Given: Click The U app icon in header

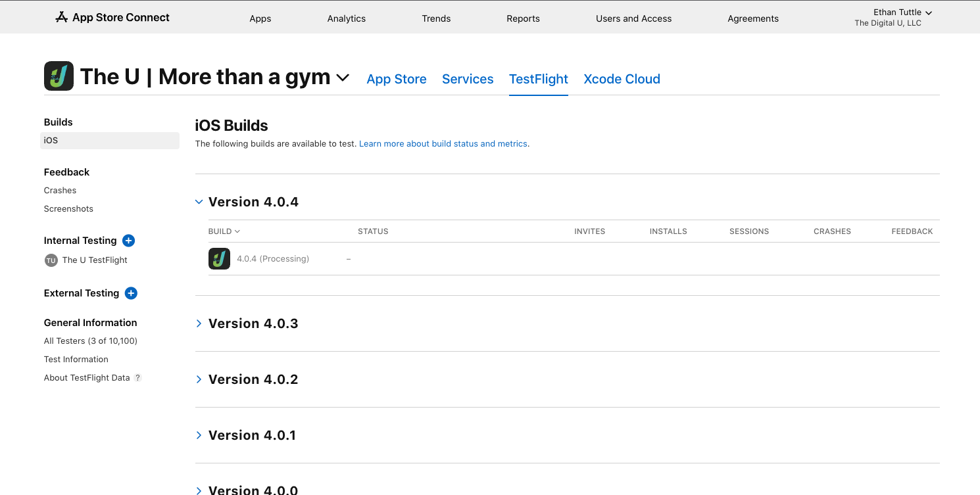Looking at the screenshot, I should tap(59, 76).
